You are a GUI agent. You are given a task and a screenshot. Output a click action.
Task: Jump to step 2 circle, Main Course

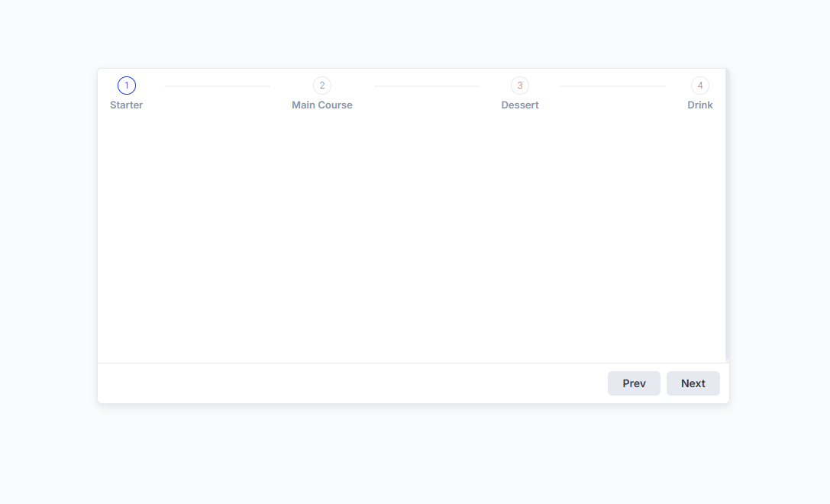point(321,86)
